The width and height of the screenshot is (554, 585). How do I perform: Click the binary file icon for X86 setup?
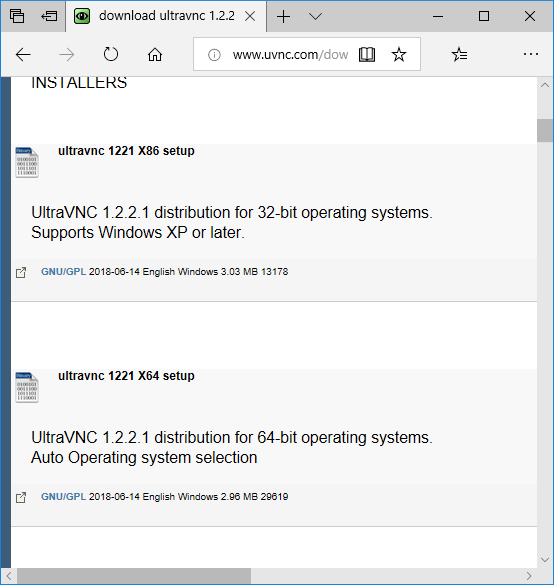pyautogui.click(x=27, y=163)
